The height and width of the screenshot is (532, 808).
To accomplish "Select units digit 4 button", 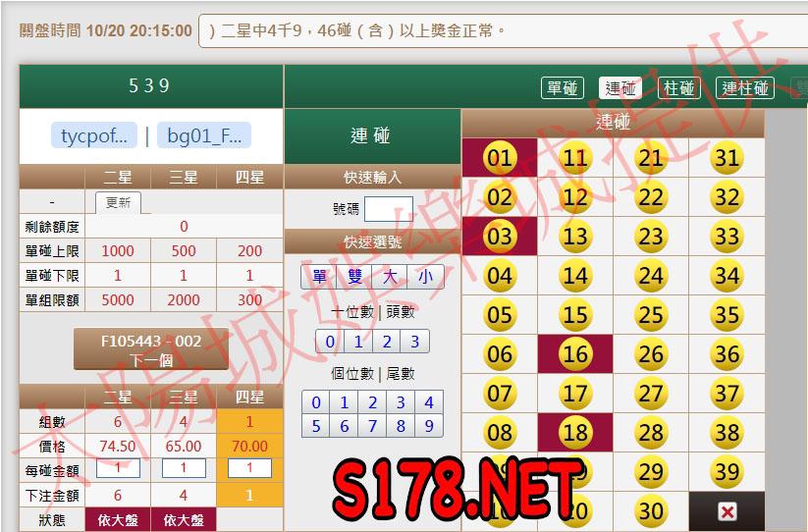I will pyautogui.click(x=429, y=402).
